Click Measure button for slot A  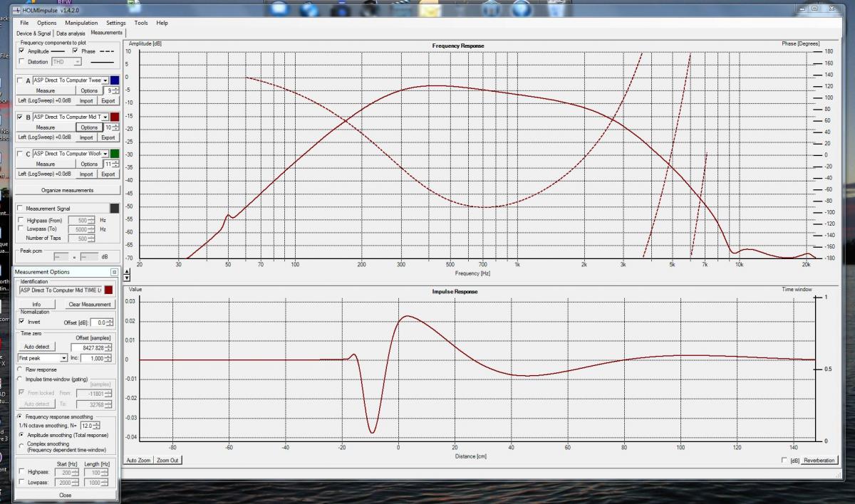(46, 90)
